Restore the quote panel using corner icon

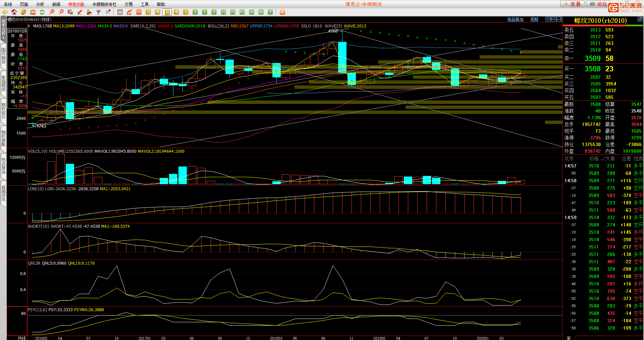640,19
